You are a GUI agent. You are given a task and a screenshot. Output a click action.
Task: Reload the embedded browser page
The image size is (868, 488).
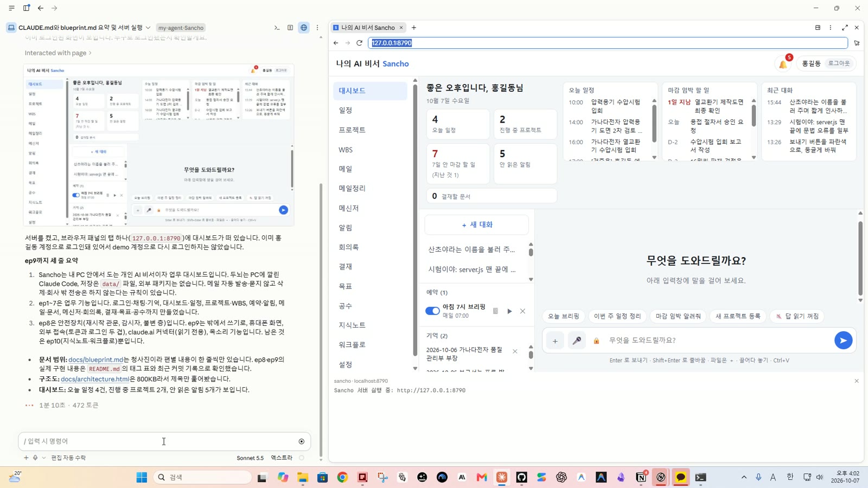[359, 43]
